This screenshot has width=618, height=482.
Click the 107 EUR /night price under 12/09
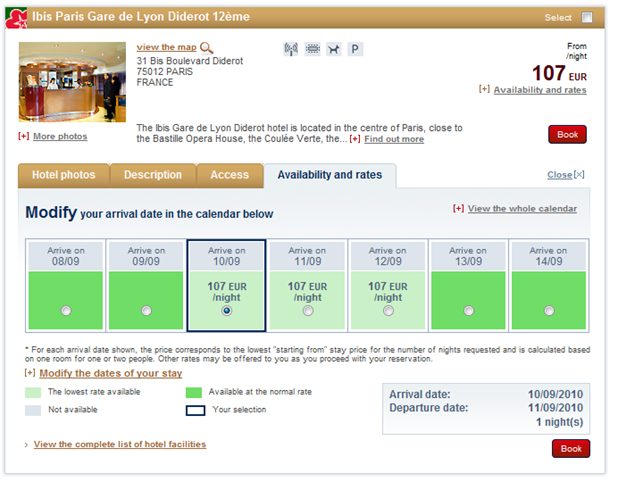(388, 292)
